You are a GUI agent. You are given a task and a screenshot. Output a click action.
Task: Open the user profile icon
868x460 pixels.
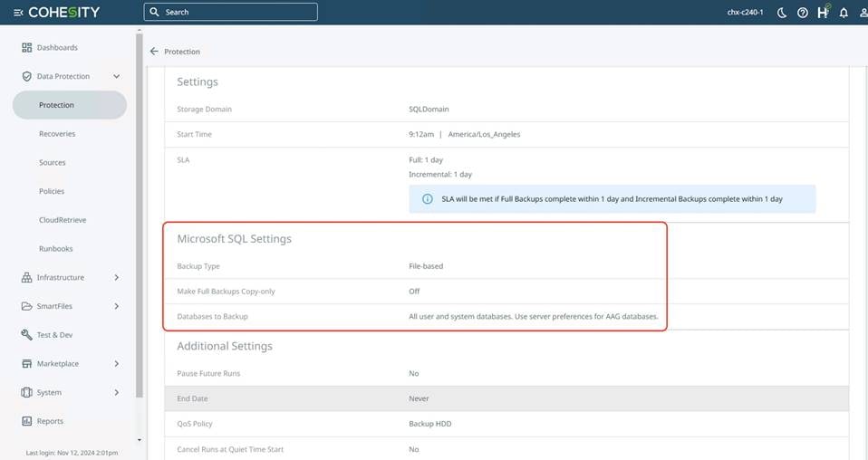[x=863, y=12]
